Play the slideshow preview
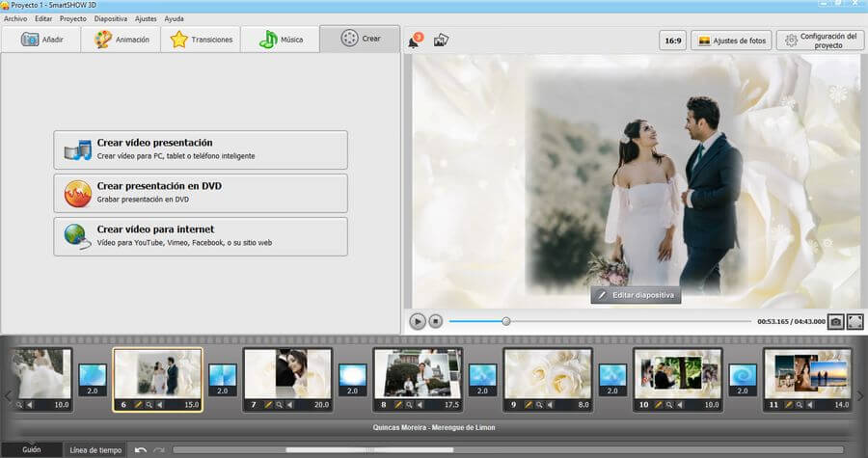 pos(418,321)
